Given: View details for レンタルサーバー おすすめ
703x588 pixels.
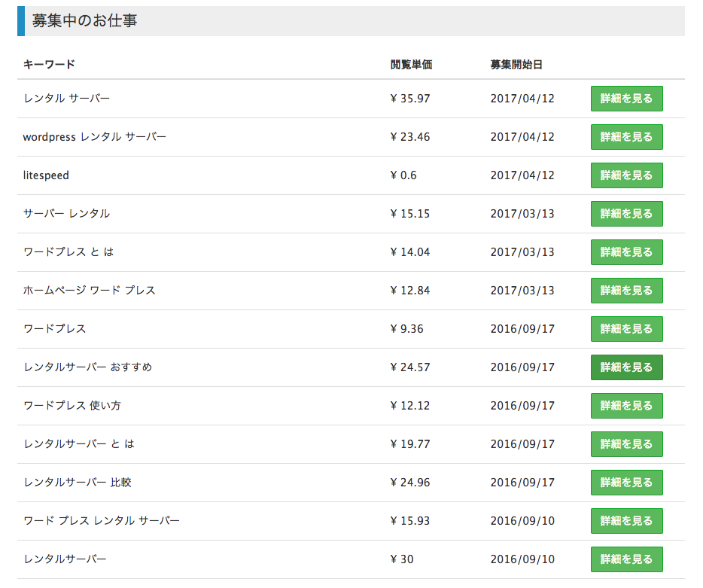Looking at the screenshot, I should [x=626, y=367].
